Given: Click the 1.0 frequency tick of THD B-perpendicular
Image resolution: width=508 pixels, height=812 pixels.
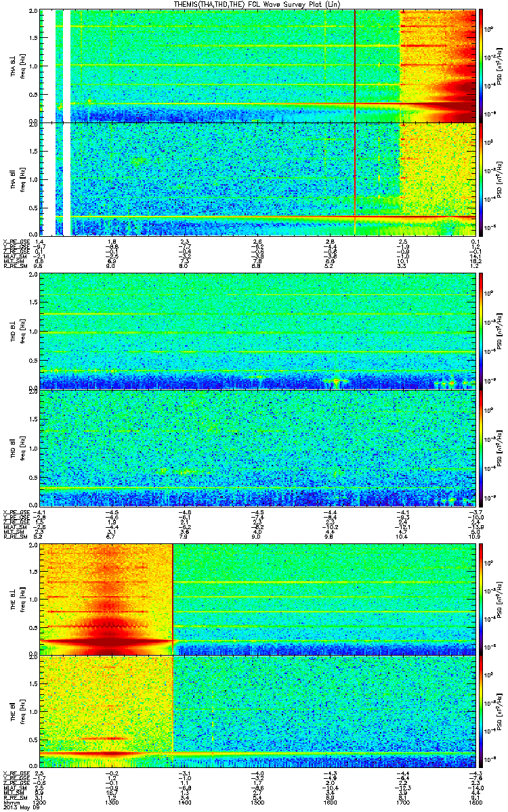Looking at the screenshot, I should 33,332.
